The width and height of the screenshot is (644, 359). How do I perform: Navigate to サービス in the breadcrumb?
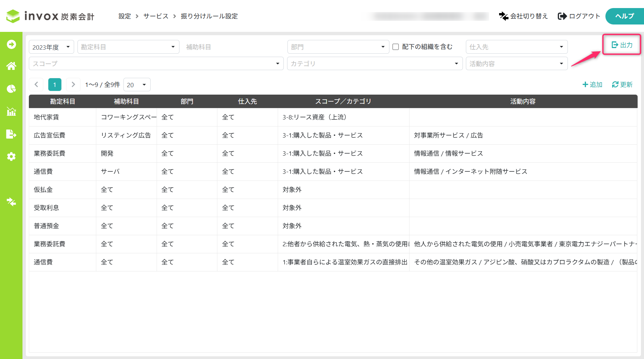click(x=156, y=16)
